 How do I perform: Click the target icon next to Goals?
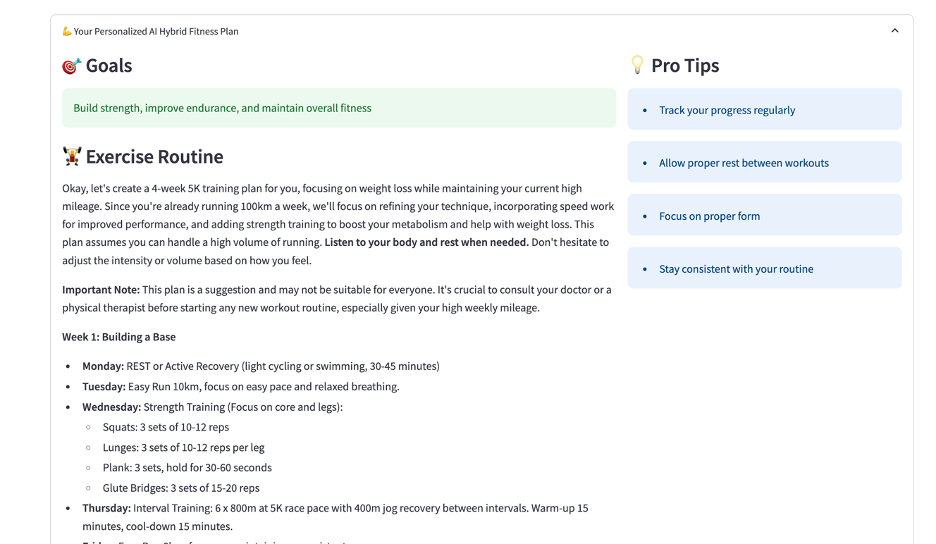click(x=71, y=66)
